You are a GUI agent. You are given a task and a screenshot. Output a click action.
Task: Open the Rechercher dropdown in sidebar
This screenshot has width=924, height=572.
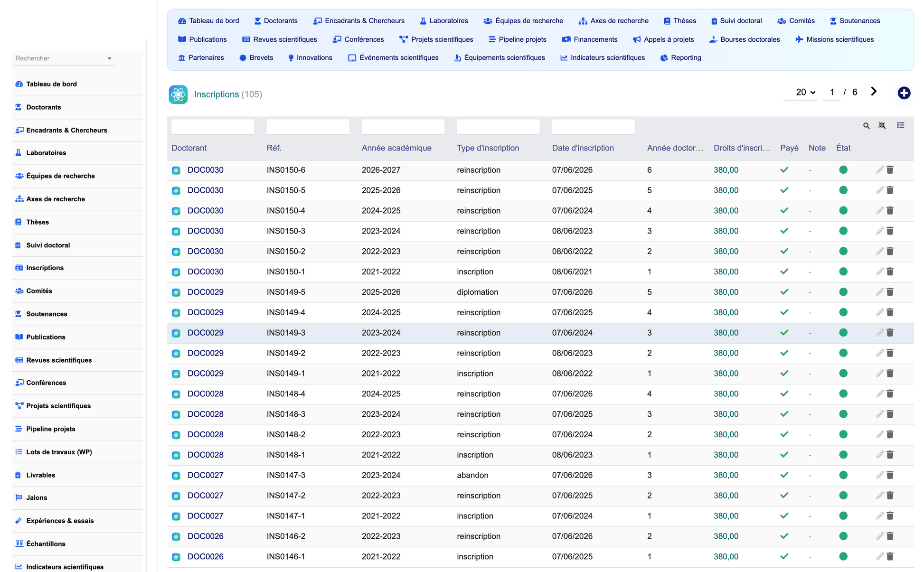click(x=64, y=58)
